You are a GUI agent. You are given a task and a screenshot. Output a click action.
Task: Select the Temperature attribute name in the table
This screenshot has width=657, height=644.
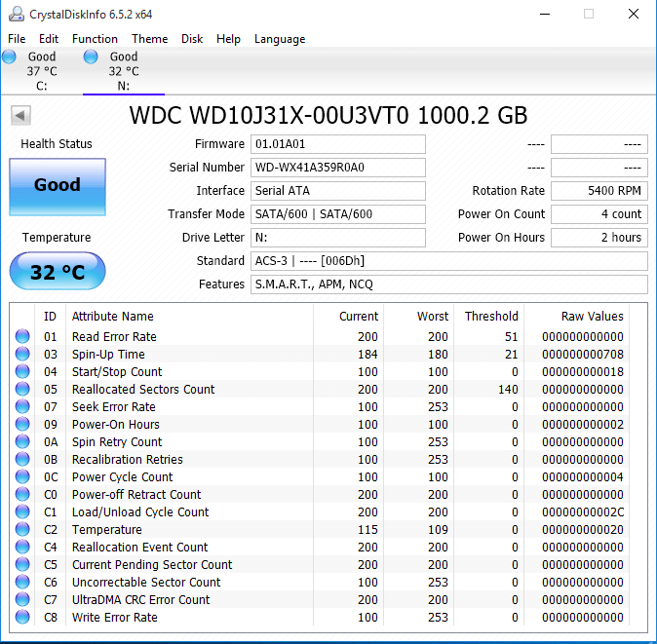107,530
